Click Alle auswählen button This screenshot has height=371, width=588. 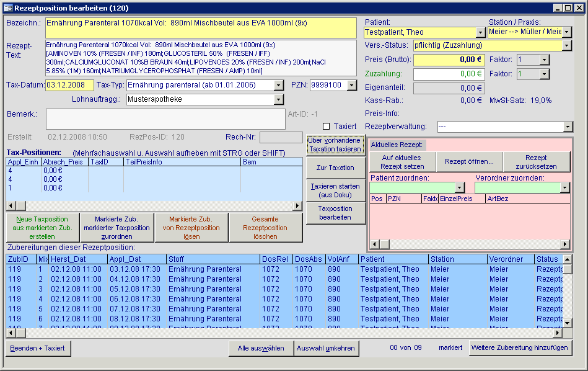(x=261, y=348)
